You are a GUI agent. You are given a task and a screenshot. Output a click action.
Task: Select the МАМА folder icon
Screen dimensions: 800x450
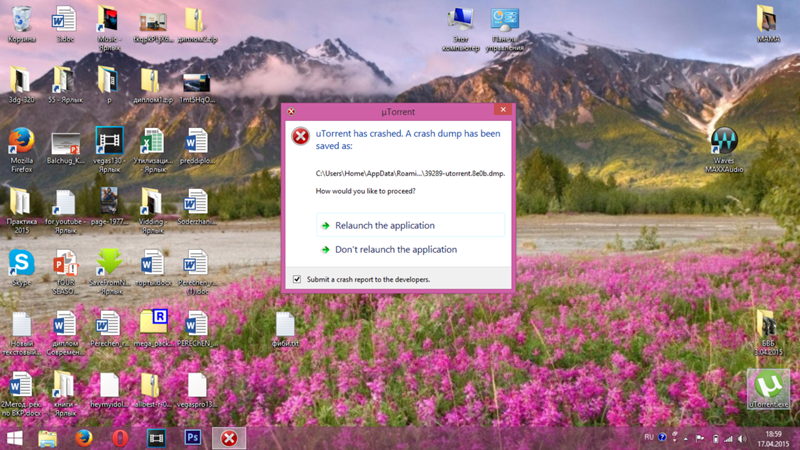pos(768,24)
